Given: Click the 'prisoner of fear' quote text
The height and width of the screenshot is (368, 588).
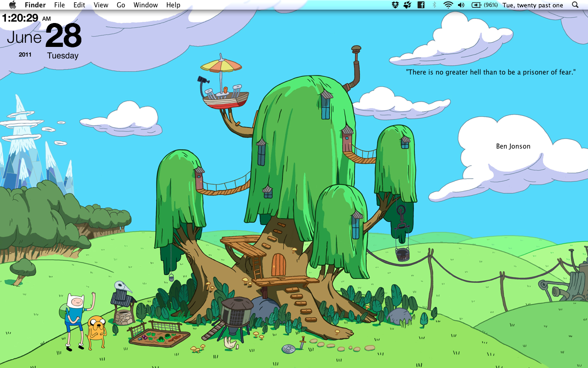Looking at the screenshot, I should coord(491,72).
